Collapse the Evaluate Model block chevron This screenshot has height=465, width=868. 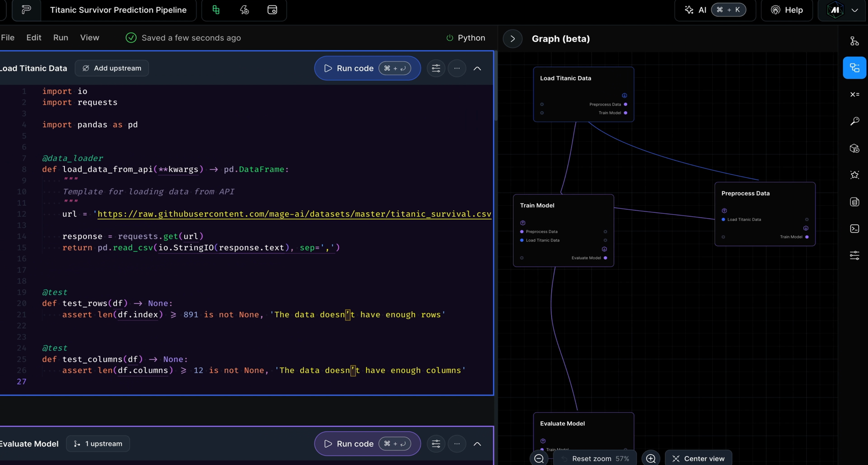click(x=477, y=444)
